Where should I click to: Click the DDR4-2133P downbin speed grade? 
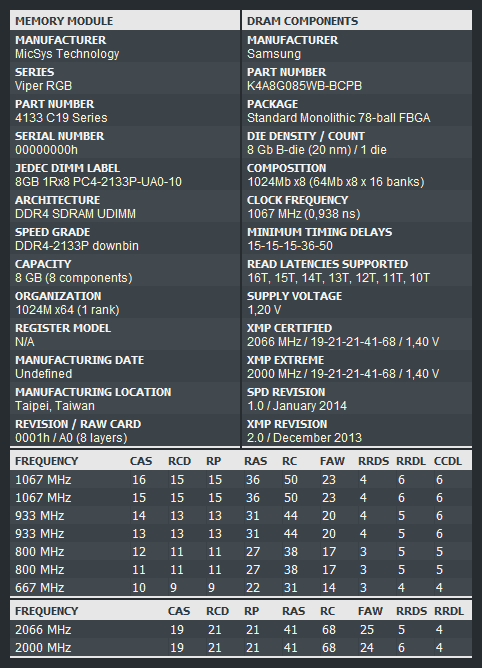click(77, 246)
